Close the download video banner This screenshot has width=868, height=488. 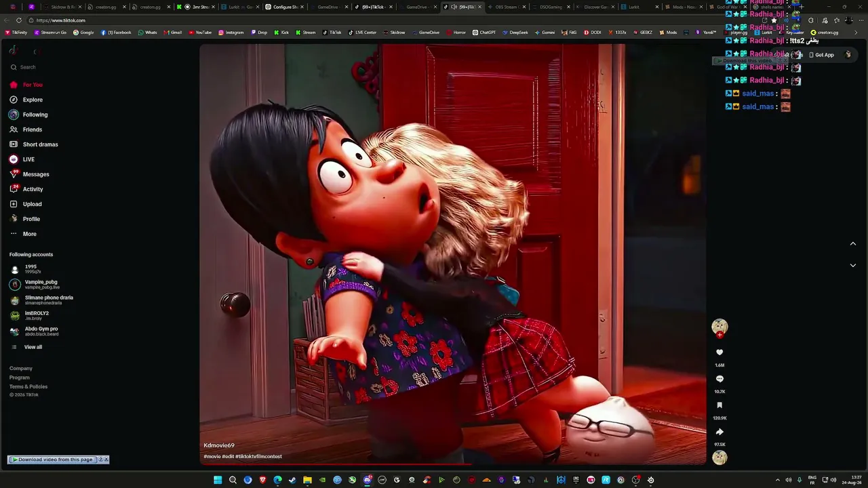coord(106,460)
